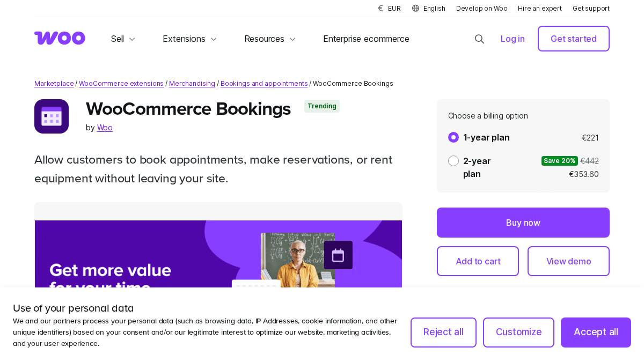This screenshot has width=644, height=362.
Task: Open WooCommerce extensions breadcrumb
Action: 121,84
